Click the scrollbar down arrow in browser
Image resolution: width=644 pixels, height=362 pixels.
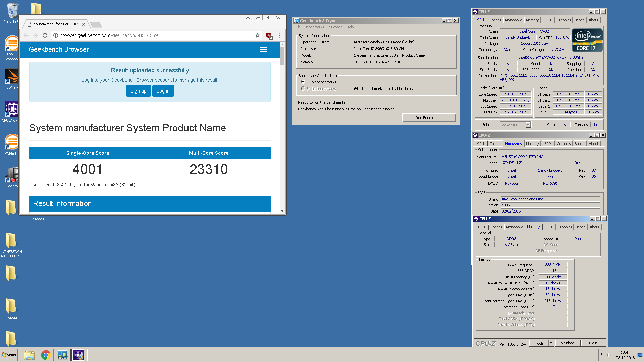282,211
